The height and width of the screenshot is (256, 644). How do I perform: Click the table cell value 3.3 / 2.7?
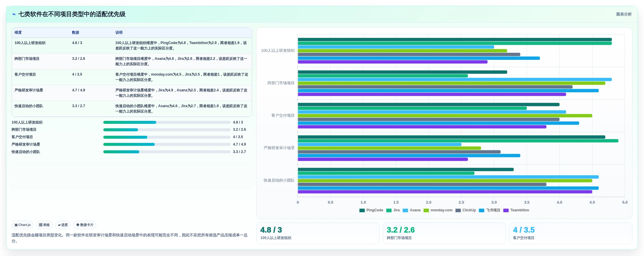79,106
